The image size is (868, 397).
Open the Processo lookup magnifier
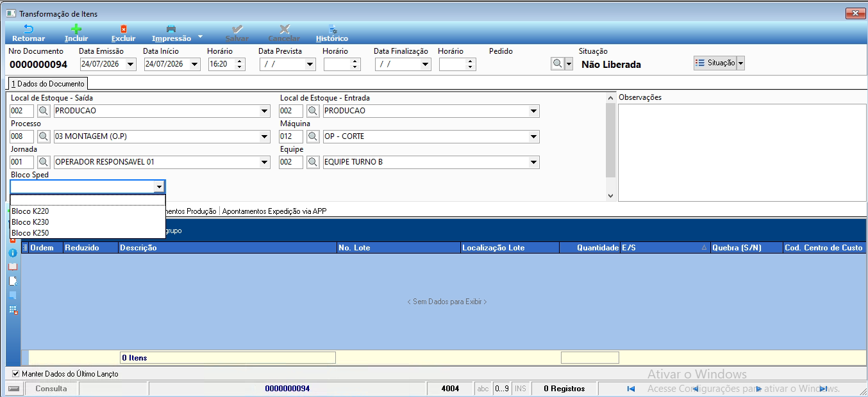(x=44, y=136)
